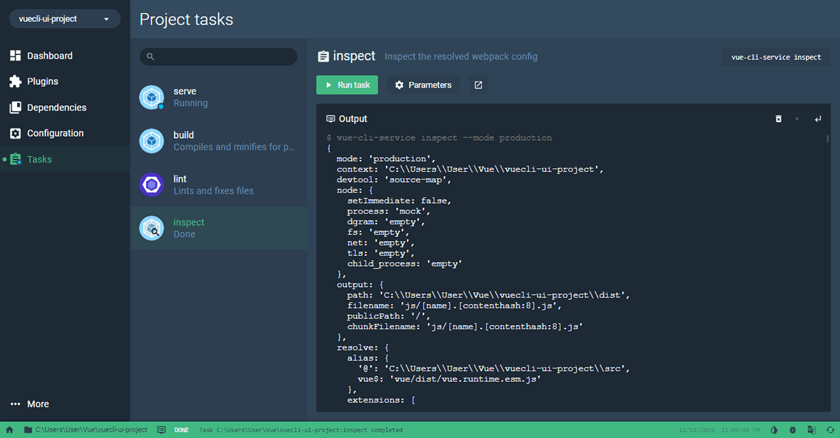Image resolution: width=840 pixels, height=438 pixels.
Task: Click home icon in status bar
Action: coord(10,429)
